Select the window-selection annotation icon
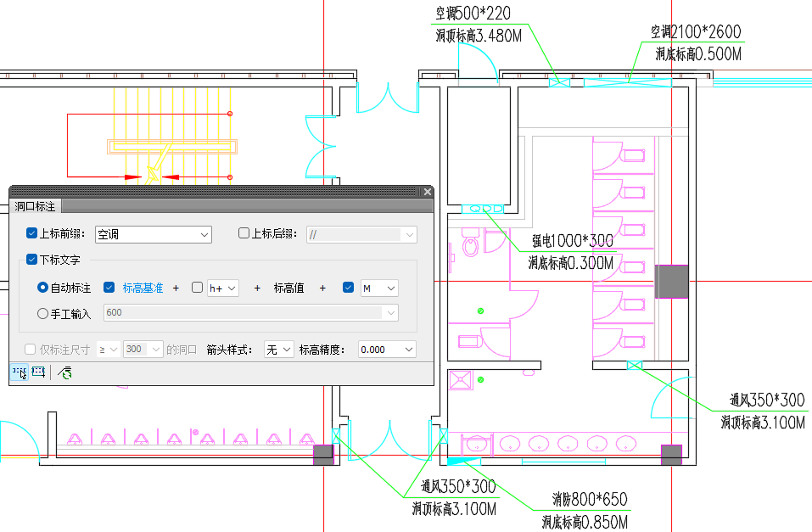This screenshot has width=812, height=532. click(x=38, y=372)
